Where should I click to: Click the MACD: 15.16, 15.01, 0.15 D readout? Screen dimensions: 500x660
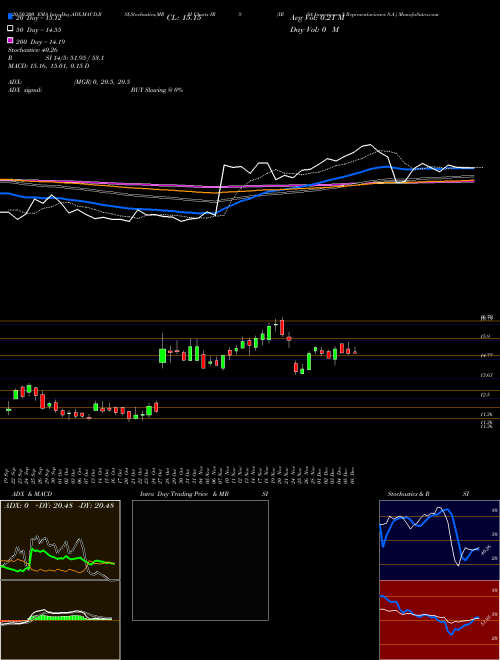49,66
